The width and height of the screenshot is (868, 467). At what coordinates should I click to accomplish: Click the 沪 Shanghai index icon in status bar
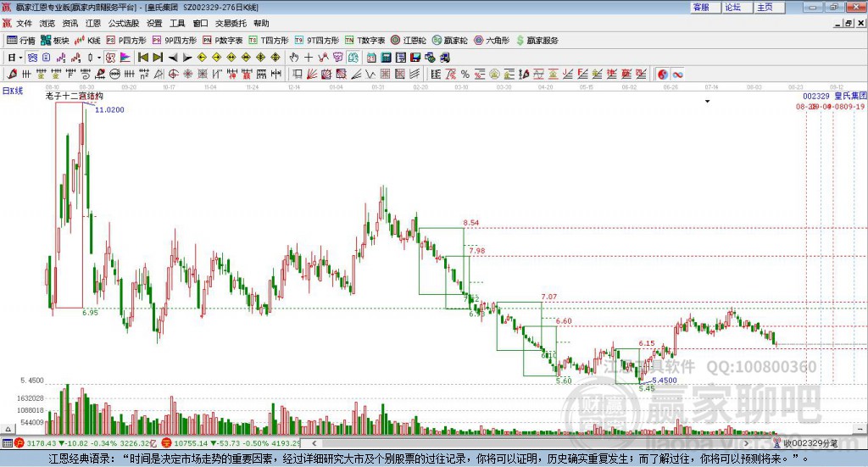coord(19,443)
